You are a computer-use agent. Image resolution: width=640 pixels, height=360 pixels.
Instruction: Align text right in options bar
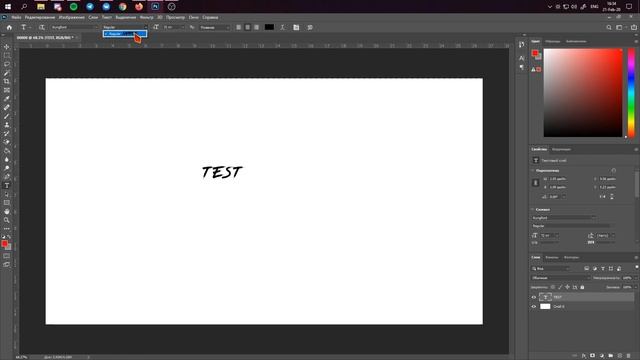256,27
